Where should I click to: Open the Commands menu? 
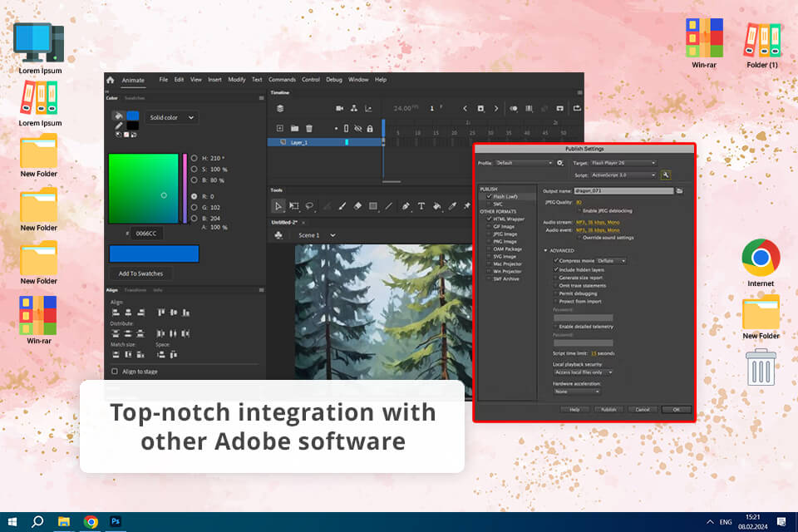point(282,80)
